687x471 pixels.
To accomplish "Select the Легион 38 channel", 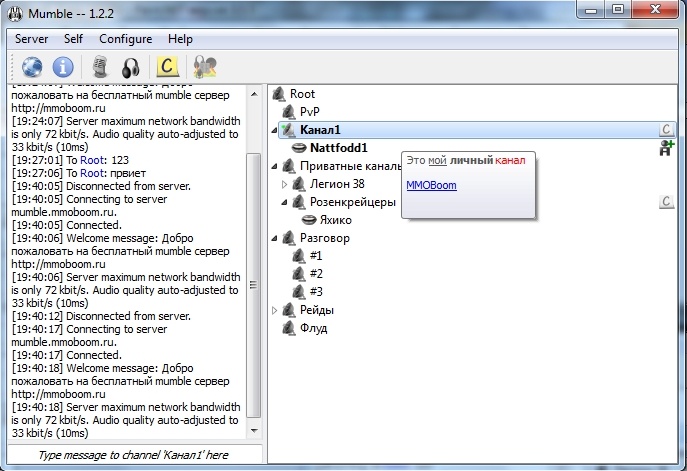I will pos(337,184).
